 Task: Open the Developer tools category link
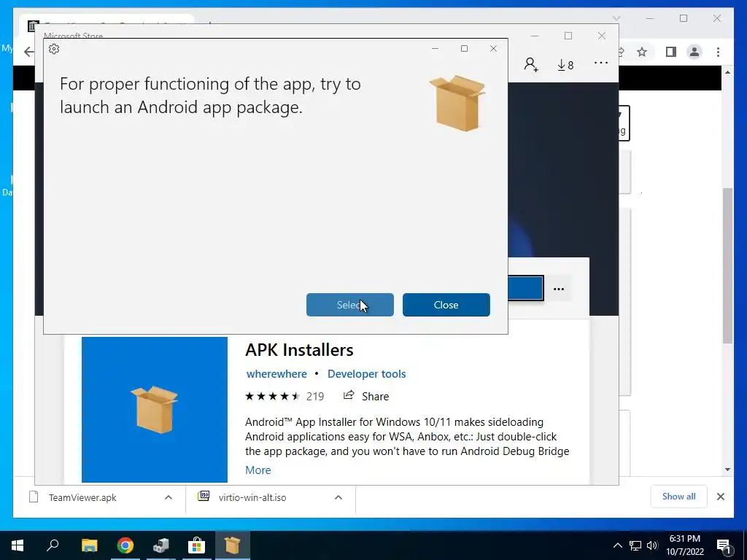366,374
